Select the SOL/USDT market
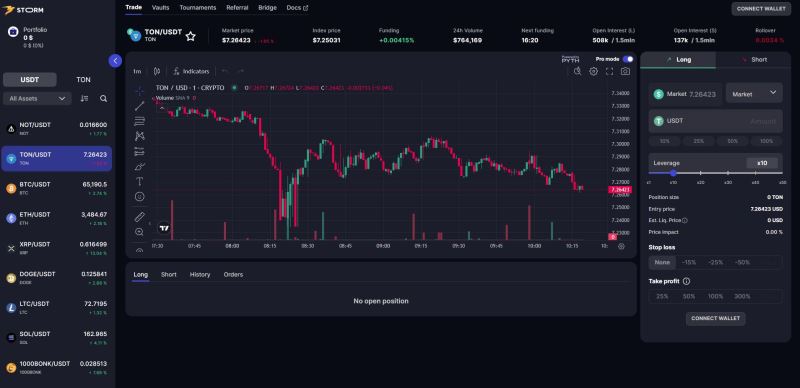The height and width of the screenshot is (388, 800). point(57,338)
